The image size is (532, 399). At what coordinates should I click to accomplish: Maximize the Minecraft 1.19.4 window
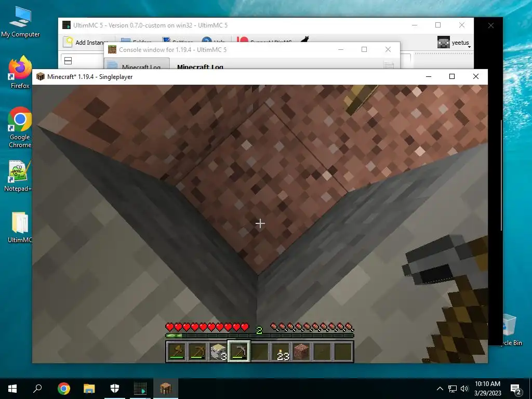click(x=452, y=77)
